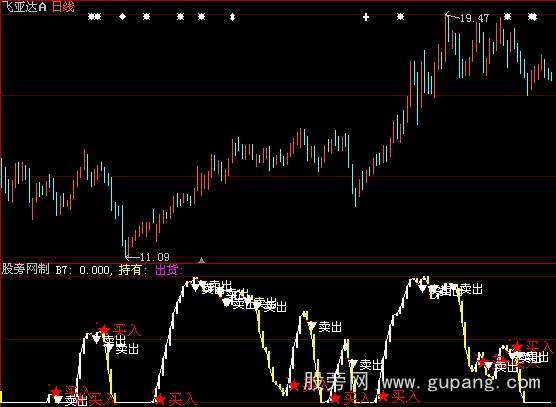Click the double asterisk marker at top left
Viewport: 556px width, 407px height.
tap(94, 16)
